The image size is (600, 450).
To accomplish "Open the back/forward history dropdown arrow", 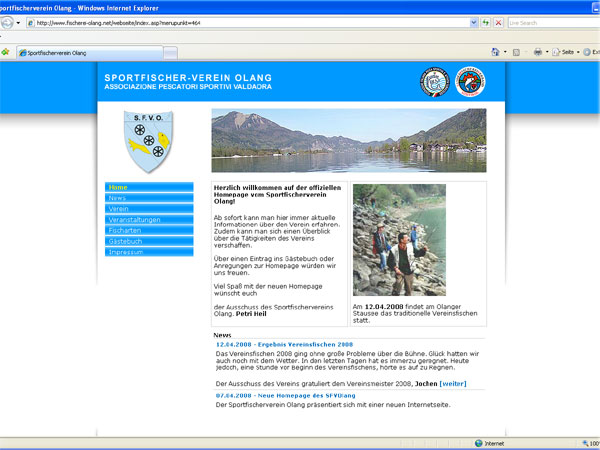I will point(18,23).
